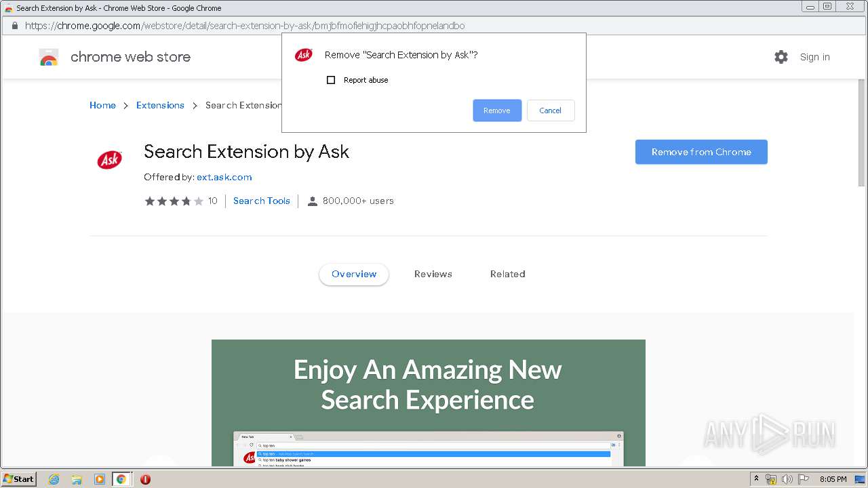This screenshot has height=488, width=868.
Task: Click the volume speaker tray icon
Action: pyautogui.click(x=787, y=479)
